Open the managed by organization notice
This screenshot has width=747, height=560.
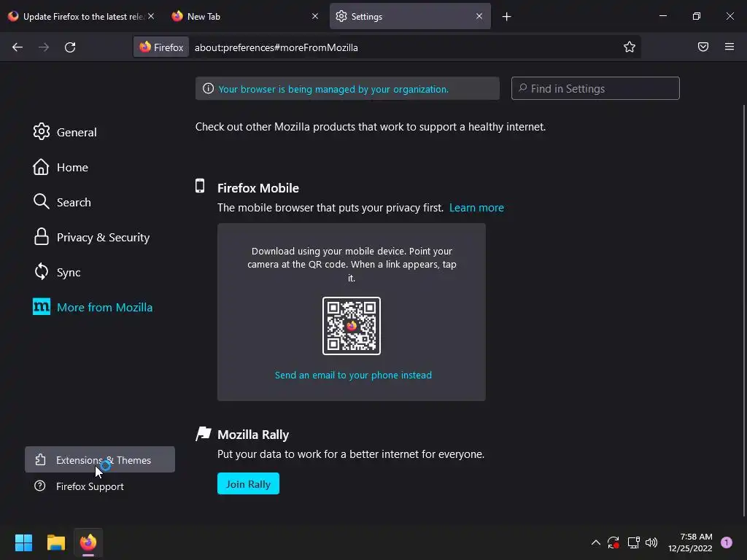347,88
